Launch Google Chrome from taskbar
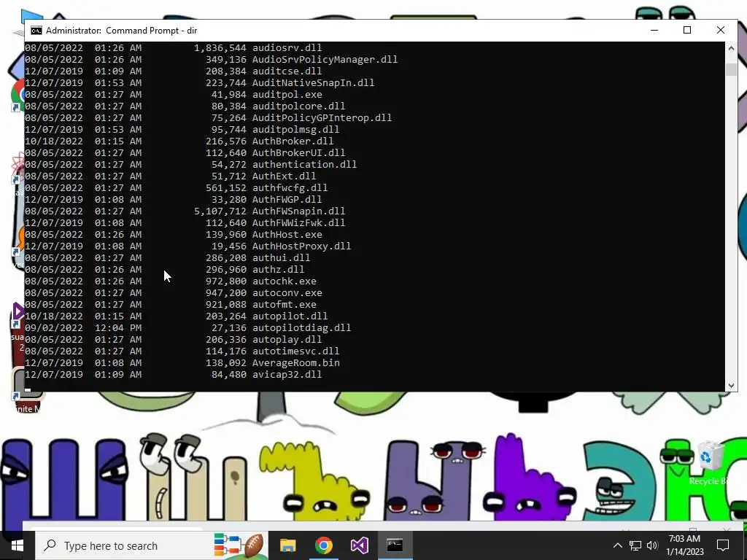 click(x=324, y=545)
